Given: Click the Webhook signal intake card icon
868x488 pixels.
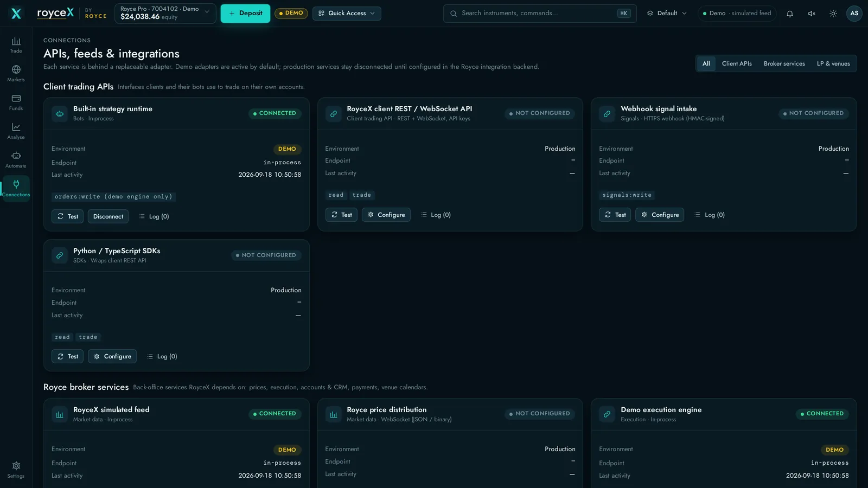Looking at the screenshot, I should point(607,114).
